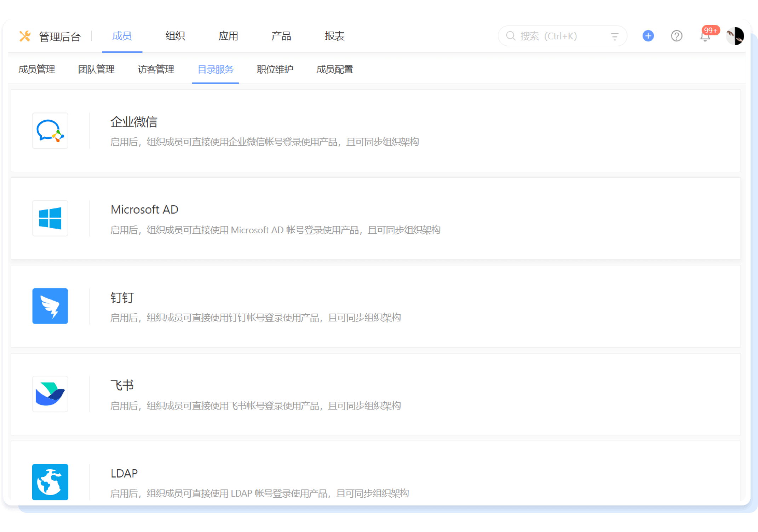Screen dimensions: 758x532
Task: Click the 钉钉 wing logo icon
Action: click(x=50, y=306)
